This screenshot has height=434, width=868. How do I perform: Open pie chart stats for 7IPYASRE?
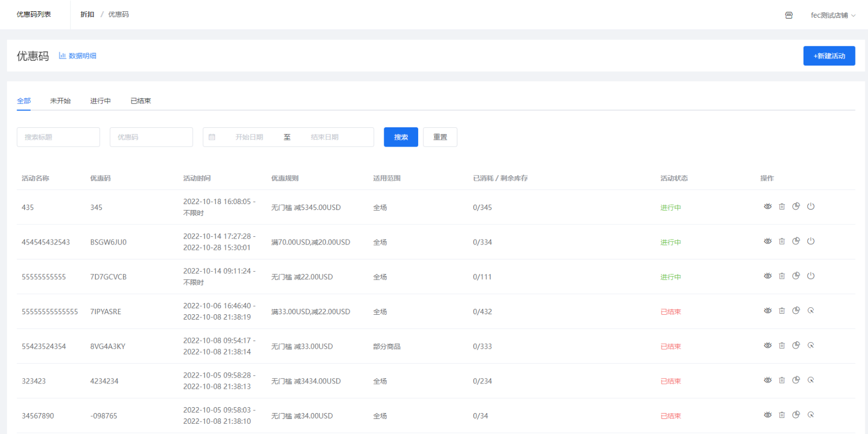796,311
